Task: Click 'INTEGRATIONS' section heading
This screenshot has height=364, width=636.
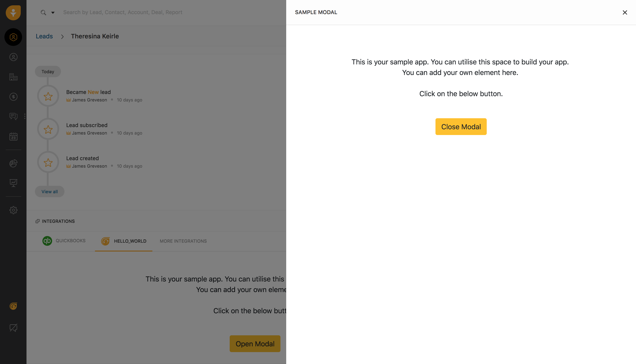Action: tap(58, 221)
